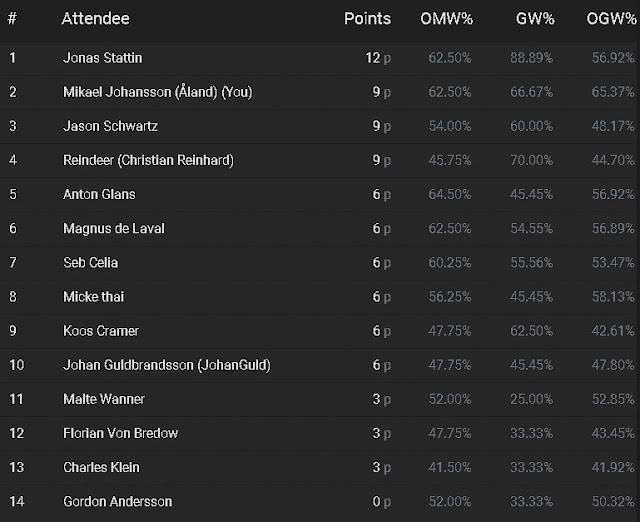
Task: Click the Attendee column header
Action: coord(96,19)
